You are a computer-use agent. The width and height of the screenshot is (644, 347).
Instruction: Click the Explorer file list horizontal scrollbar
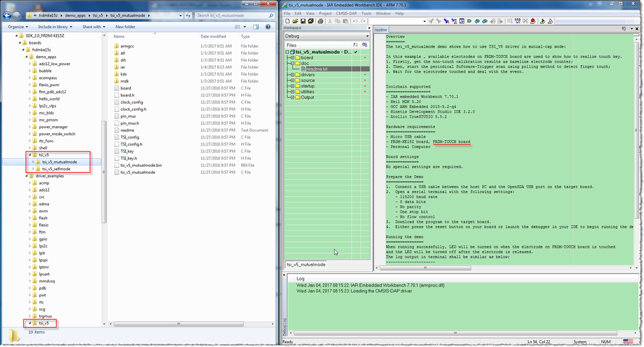point(179,324)
